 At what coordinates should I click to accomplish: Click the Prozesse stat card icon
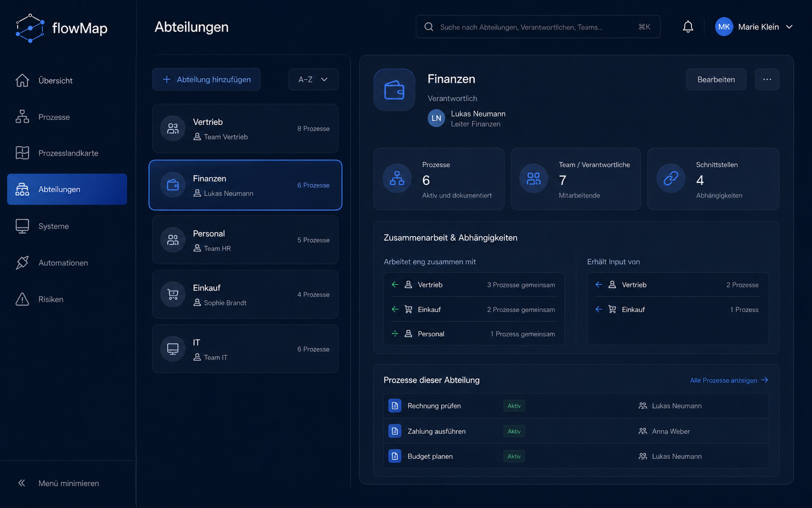pos(397,179)
